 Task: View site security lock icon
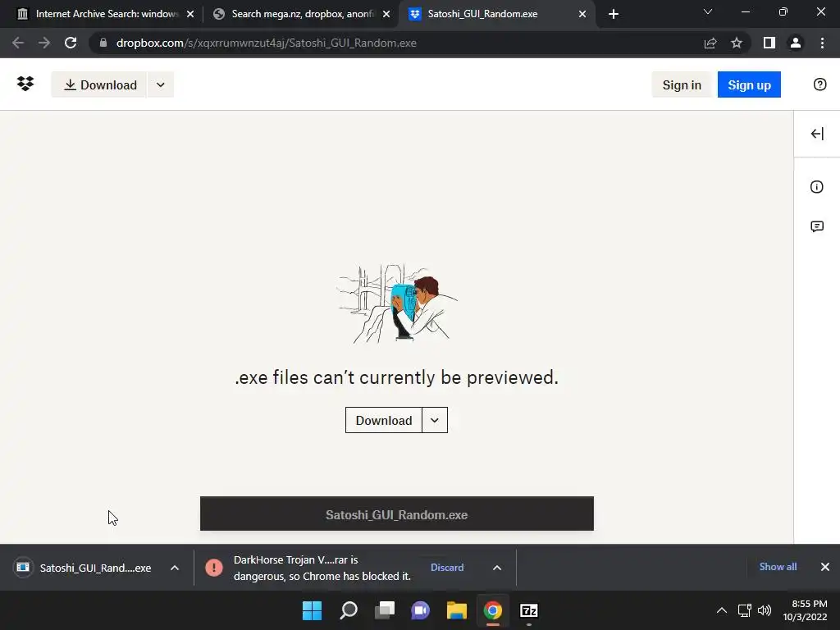[103, 43]
